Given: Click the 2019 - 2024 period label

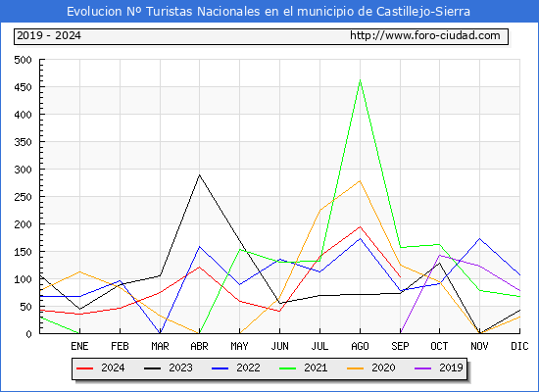Looking at the screenshot, I should [49, 35].
